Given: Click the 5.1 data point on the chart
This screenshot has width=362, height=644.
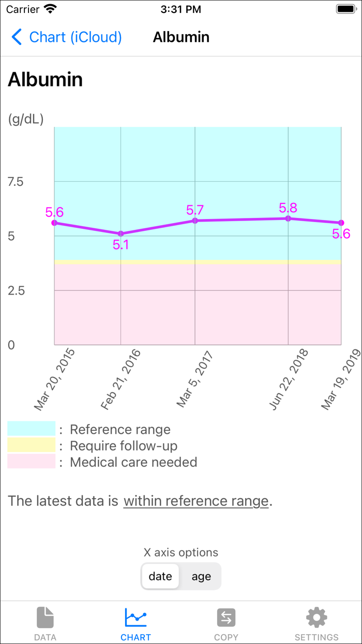Looking at the screenshot, I should pos(120,233).
